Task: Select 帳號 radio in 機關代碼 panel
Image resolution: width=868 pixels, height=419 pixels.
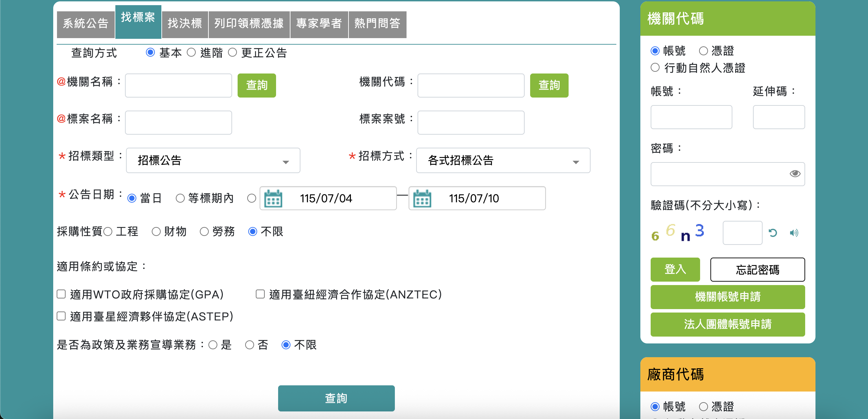Action: click(655, 51)
